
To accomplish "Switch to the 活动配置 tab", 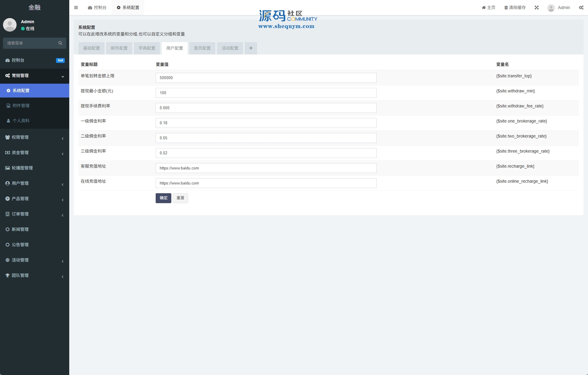I will pyautogui.click(x=230, y=48).
